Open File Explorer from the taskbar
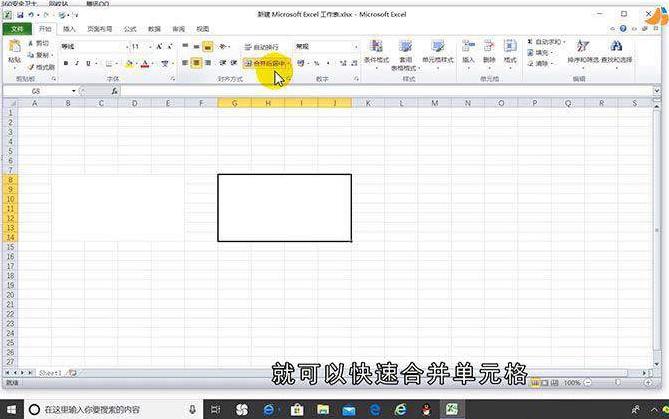Image resolution: width=669 pixels, height=419 pixels. 323,410
